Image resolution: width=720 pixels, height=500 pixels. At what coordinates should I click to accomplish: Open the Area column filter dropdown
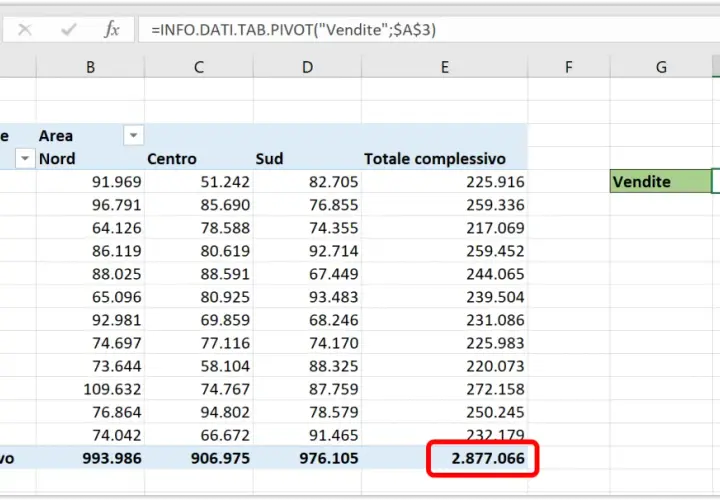point(133,135)
